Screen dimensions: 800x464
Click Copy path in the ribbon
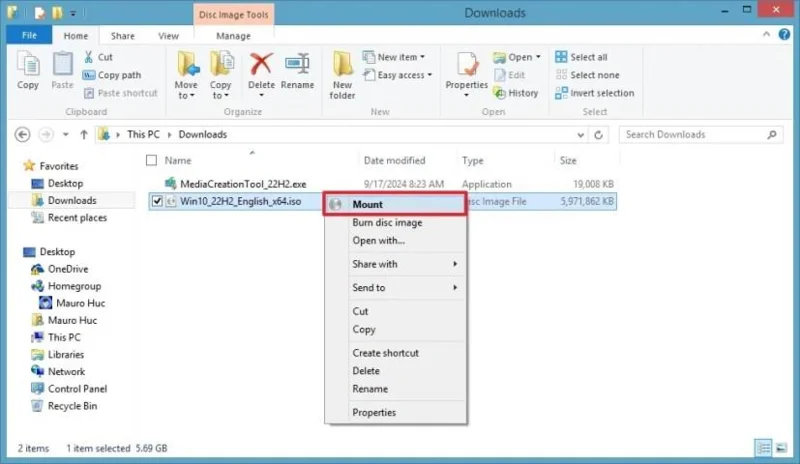112,75
